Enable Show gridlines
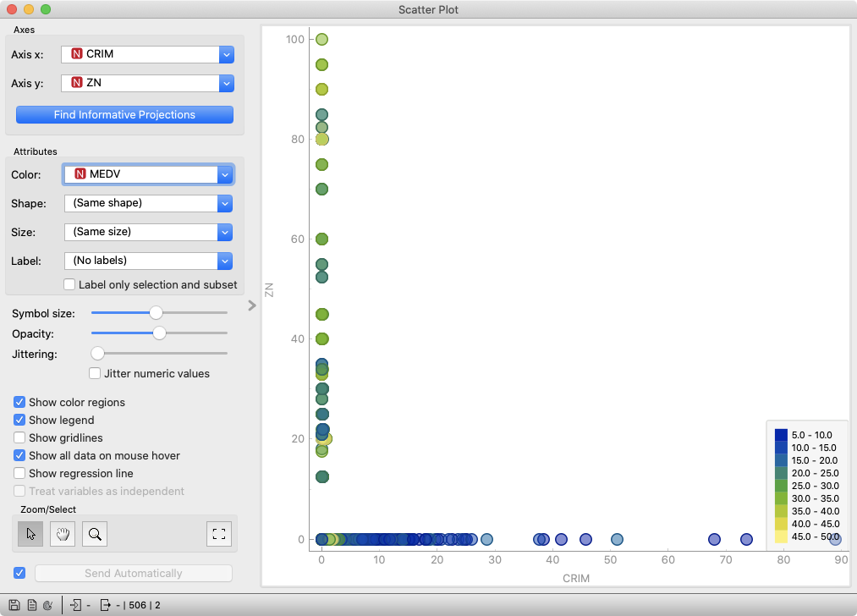This screenshot has height=616, width=857. (x=20, y=437)
